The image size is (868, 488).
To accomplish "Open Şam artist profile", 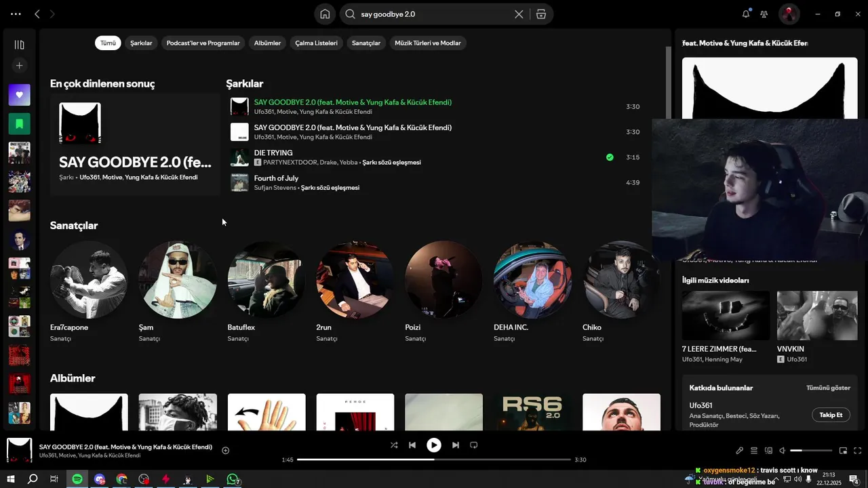I will [178, 280].
